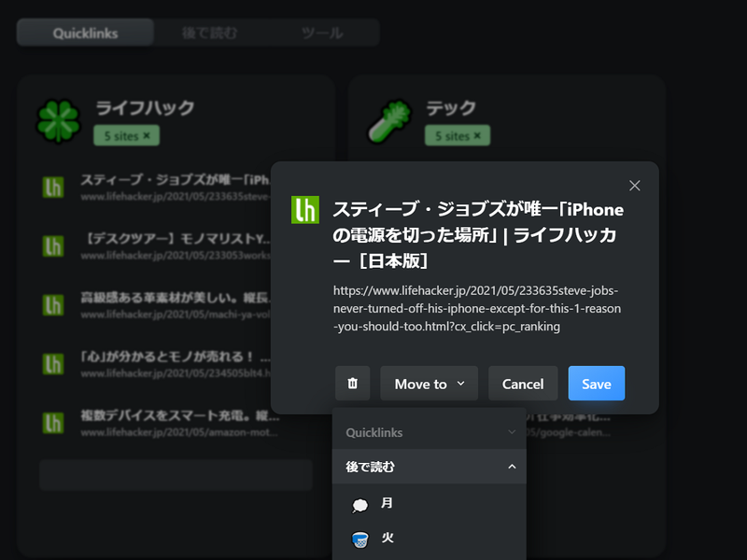
Task: Switch to the Quicklinks tab at top
Action: coord(85,33)
